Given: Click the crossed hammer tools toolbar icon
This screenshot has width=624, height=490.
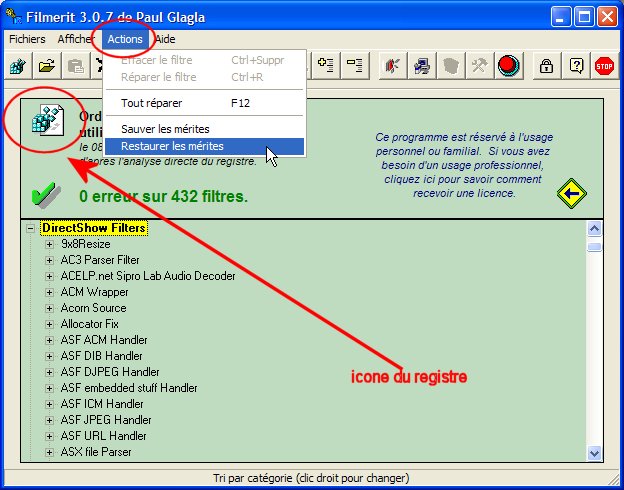Looking at the screenshot, I should coord(480,66).
